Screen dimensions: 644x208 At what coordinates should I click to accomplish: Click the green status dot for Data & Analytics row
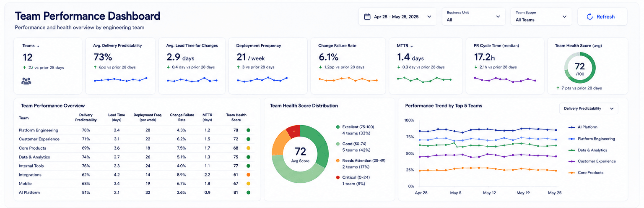pos(248,157)
